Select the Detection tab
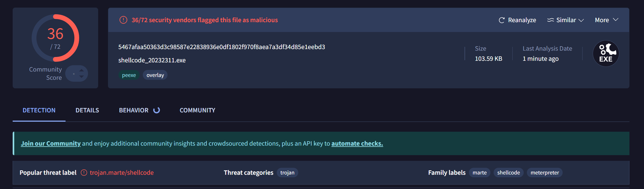Screen dimensions: 644x189 pos(39,110)
